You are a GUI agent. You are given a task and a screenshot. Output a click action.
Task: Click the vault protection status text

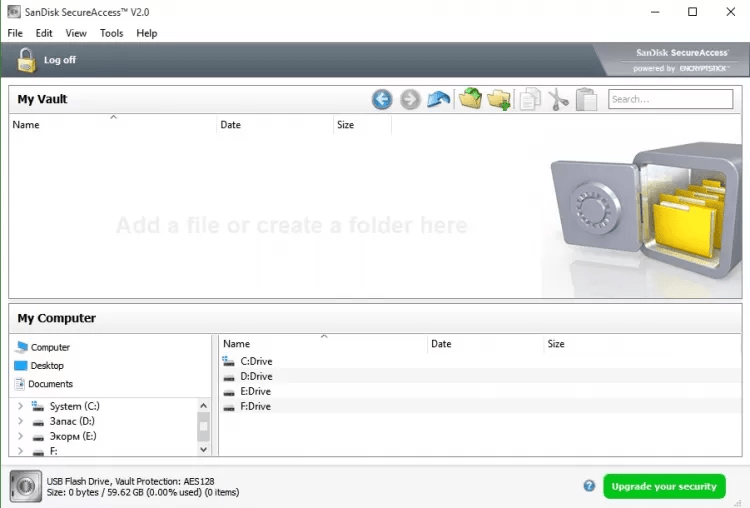click(x=131, y=481)
